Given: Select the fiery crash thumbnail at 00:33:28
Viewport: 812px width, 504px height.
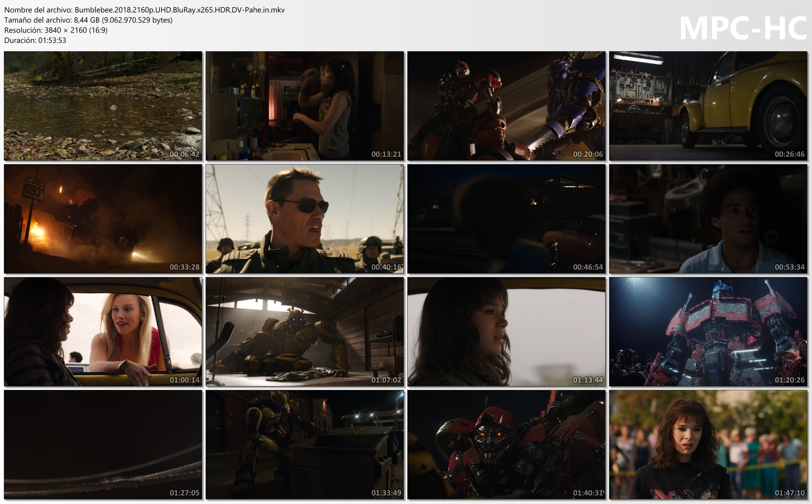Looking at the screenshot, I should pyautogui.click(x=103, y=219).
